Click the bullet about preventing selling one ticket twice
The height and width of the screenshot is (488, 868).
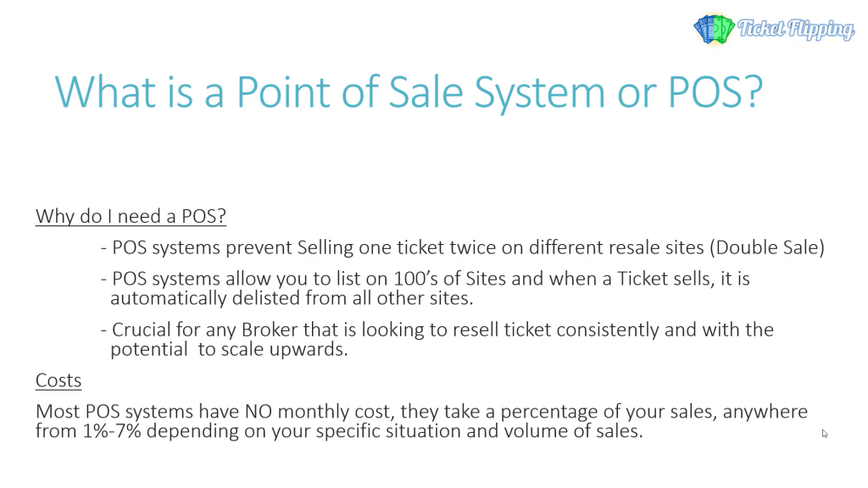(x=462, y=248)
